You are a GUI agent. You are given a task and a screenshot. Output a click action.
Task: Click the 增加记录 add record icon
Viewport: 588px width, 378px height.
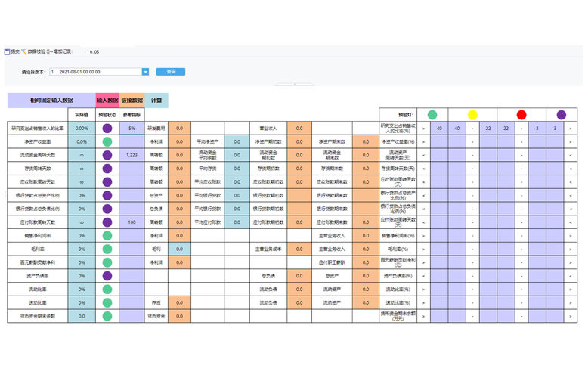click(49, 51)
